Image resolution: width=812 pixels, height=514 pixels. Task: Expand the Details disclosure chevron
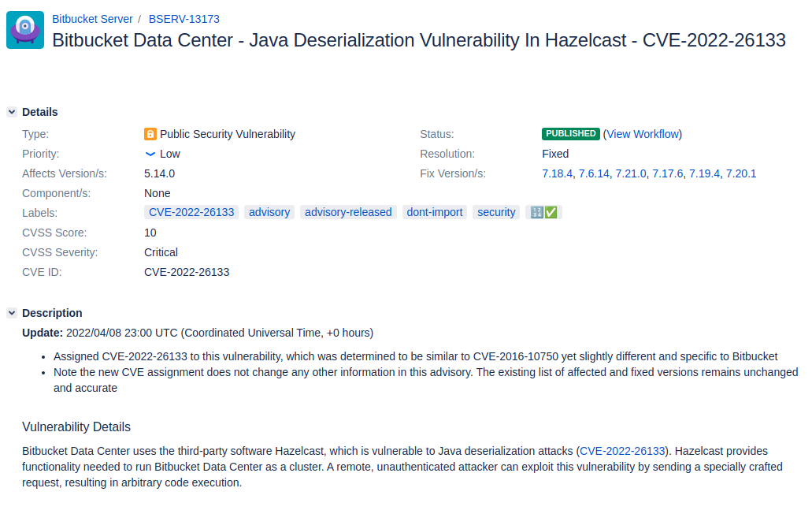pyautogui.click(x=11, y=112)
